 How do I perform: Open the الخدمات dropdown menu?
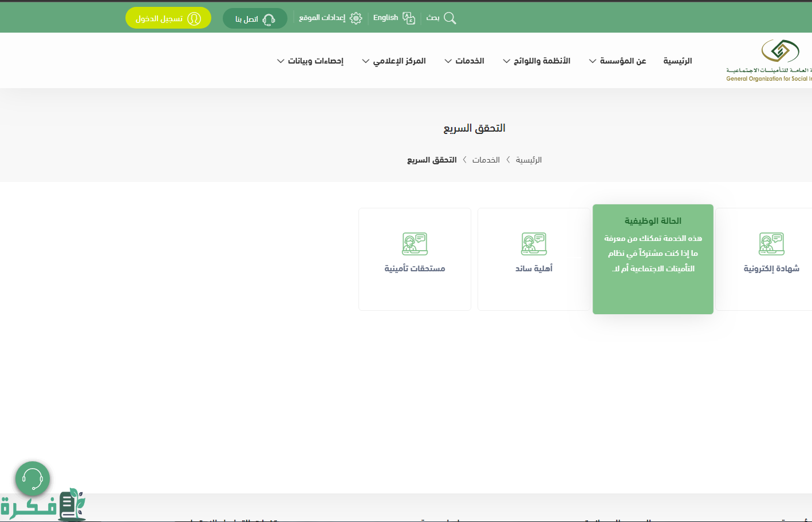click(464, 61)
